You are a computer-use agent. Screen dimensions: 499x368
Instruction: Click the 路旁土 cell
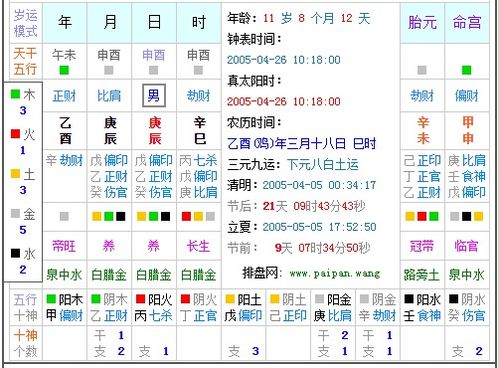click(422, 275)
